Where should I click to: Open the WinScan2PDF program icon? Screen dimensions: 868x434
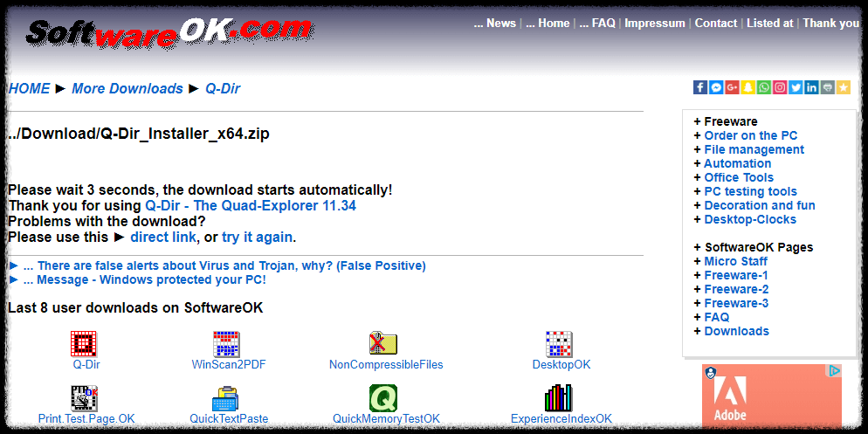click(226, 344)
